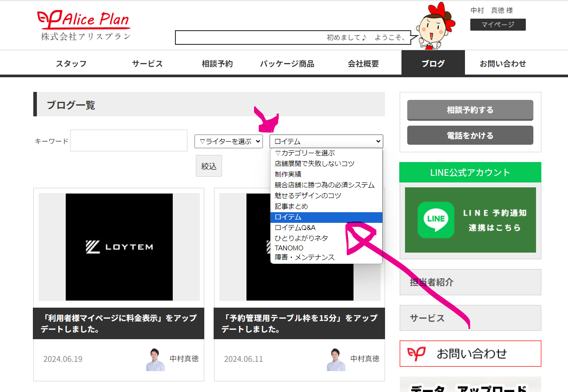
Task: Open 「予約管理用テーブル枠を15分」 blog post title
Action: point(299,324)
